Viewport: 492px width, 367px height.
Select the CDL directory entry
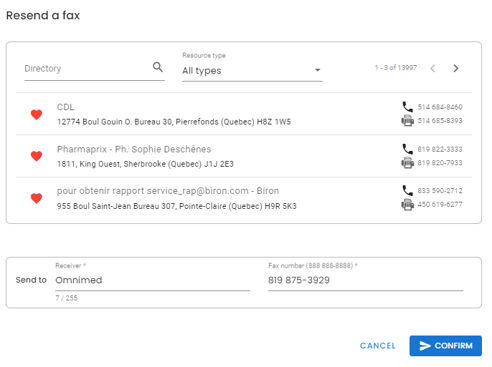(244, 114)
